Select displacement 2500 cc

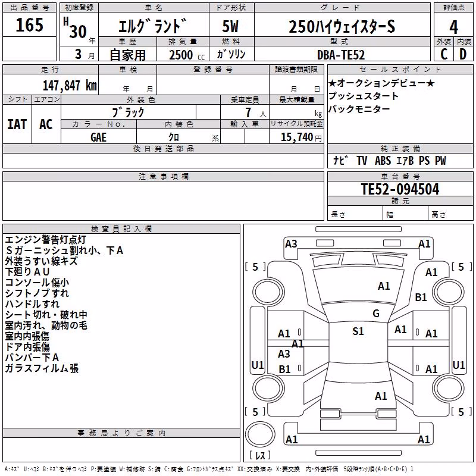pyautogui.click(x=187, y=55)
